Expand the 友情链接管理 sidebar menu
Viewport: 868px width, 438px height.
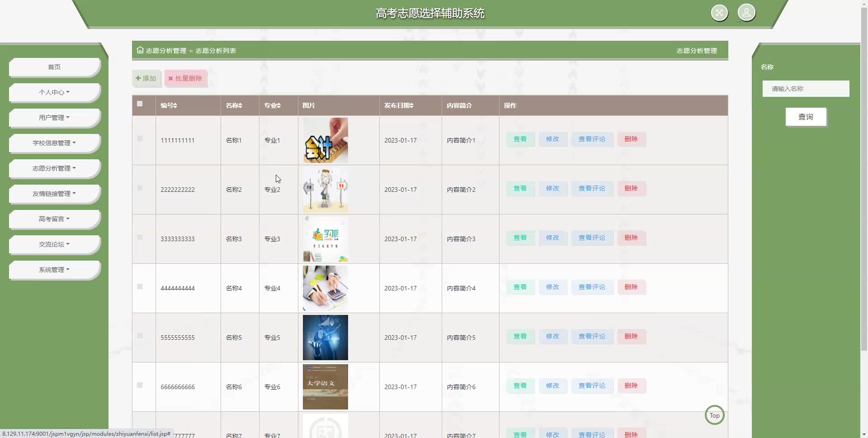point(54,194)
